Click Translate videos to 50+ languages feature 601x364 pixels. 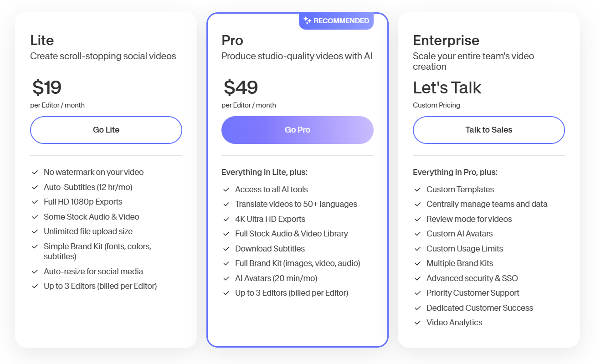coord(296,204)
